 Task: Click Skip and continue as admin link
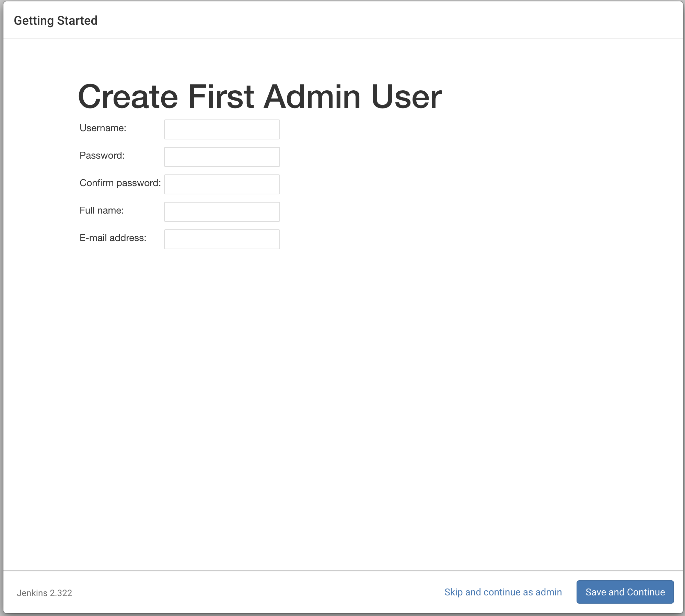click(x=503, y=592)
